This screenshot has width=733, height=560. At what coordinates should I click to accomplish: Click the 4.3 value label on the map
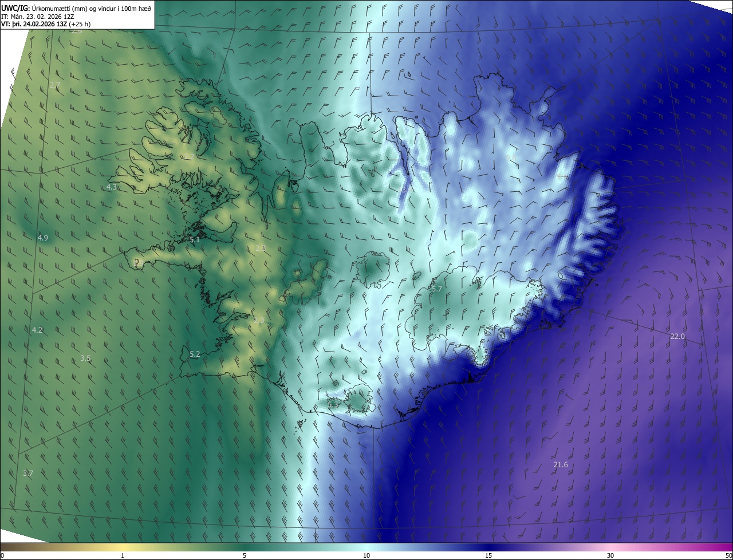click(x=112, y=187)
